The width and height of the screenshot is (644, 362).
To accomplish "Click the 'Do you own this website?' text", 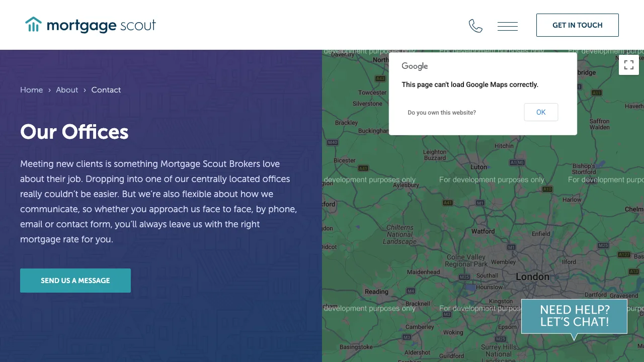I will coord(441,113).
